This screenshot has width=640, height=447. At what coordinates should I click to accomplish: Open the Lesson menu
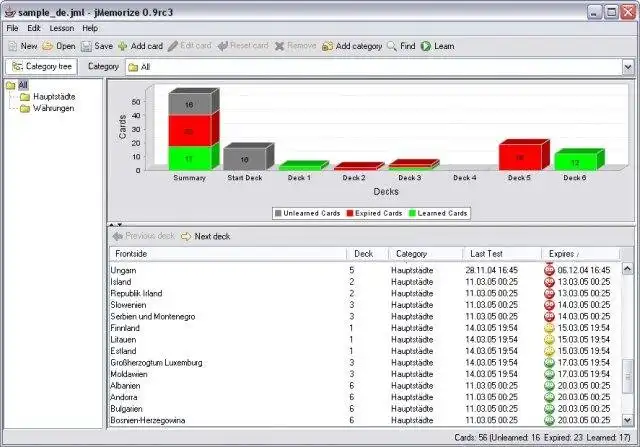[62, 28]
